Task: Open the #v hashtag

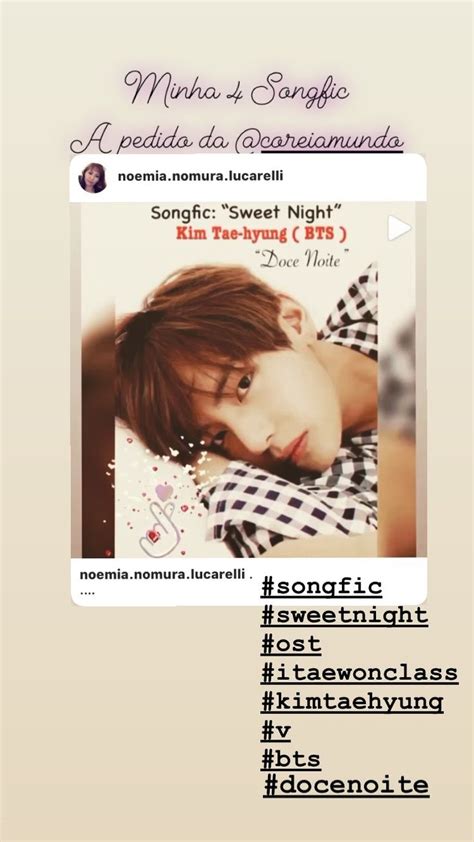Action: coord(276,731)
